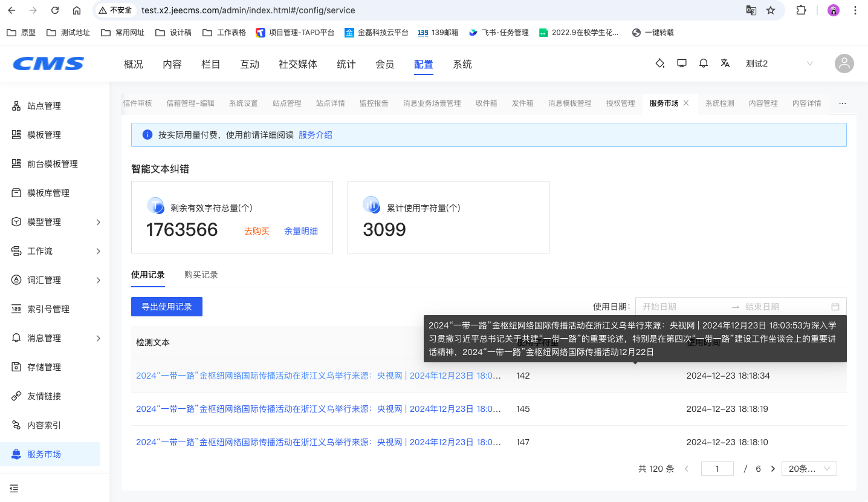The height and width of the screenshot is (502, 868).
Task: Click the 导出使用记录 button
Action: (x=167, y=307)
